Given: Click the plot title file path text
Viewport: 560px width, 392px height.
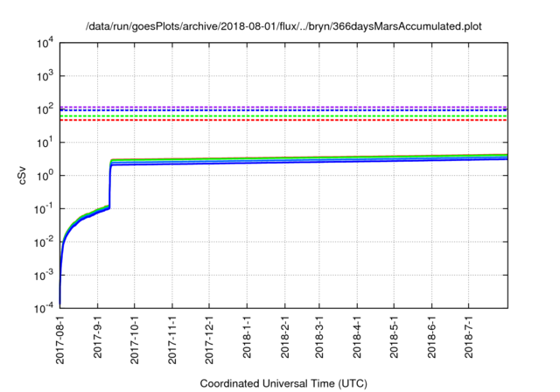Looking at the screenshot, I should 283,26.
